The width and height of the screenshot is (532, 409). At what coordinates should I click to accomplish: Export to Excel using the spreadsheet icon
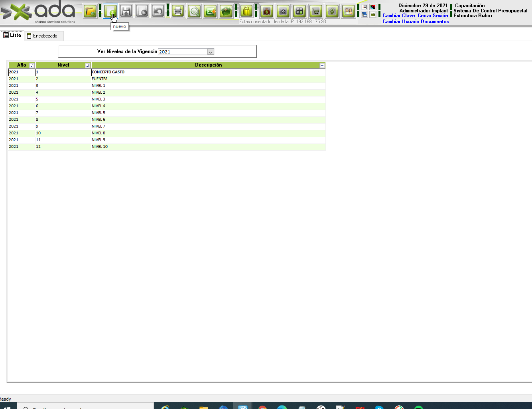[x=210, y=11]
